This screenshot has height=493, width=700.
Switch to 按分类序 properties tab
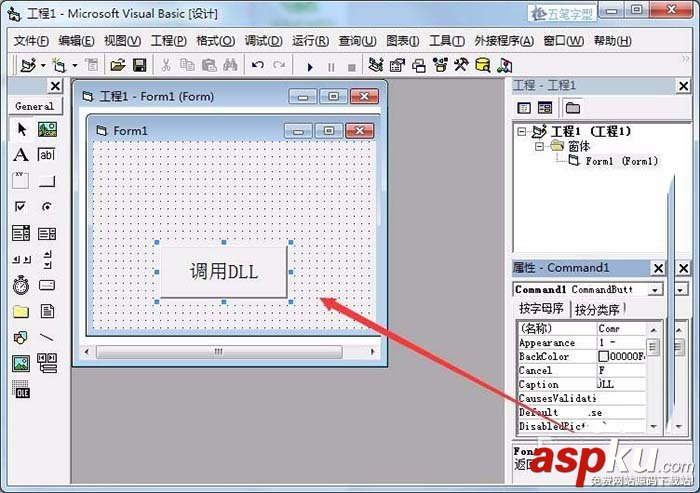597,309
